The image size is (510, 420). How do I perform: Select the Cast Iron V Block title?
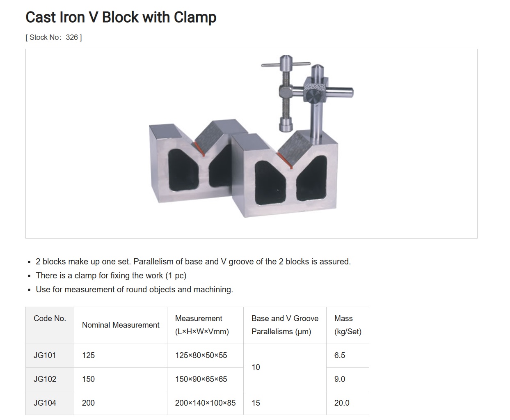point(121,17)
